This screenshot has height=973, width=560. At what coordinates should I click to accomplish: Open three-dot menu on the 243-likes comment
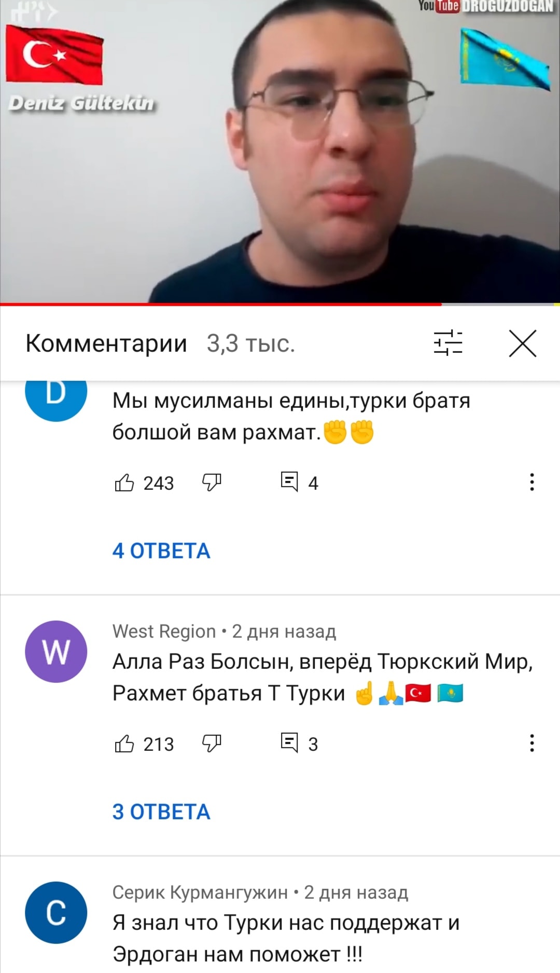531,482
